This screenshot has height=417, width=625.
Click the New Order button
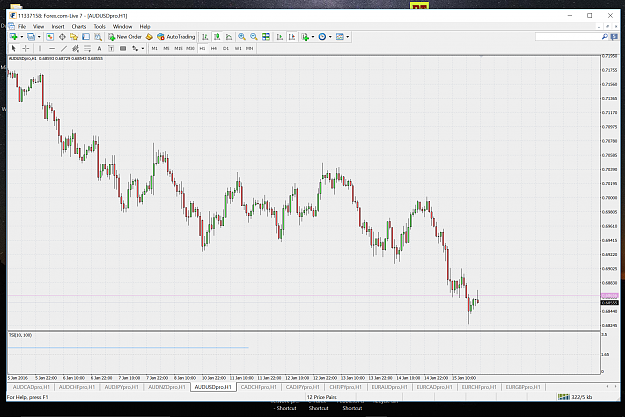(x=125, y=37)
